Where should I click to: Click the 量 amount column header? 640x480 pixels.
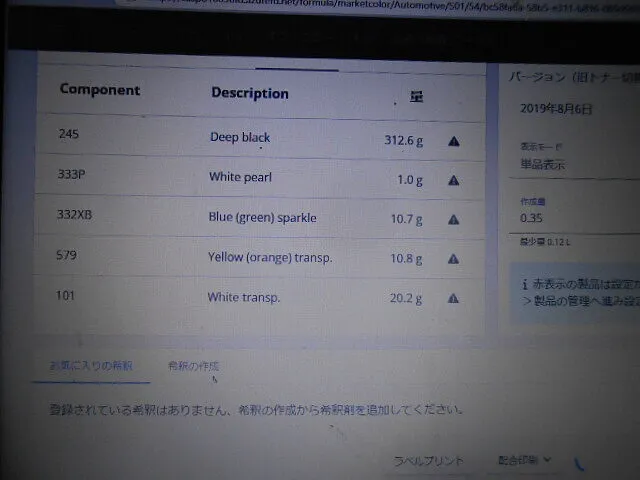coord(417,97)
